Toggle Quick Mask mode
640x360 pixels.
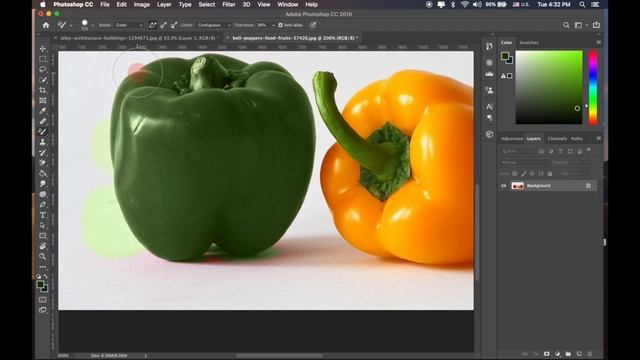(x=42, y=300)
